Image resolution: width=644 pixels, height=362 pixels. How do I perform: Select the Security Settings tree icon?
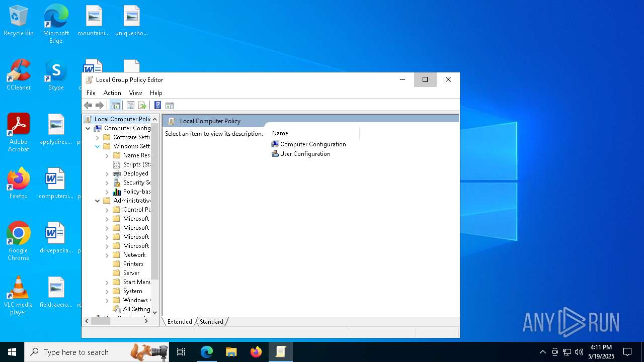[x=117, y=183]
